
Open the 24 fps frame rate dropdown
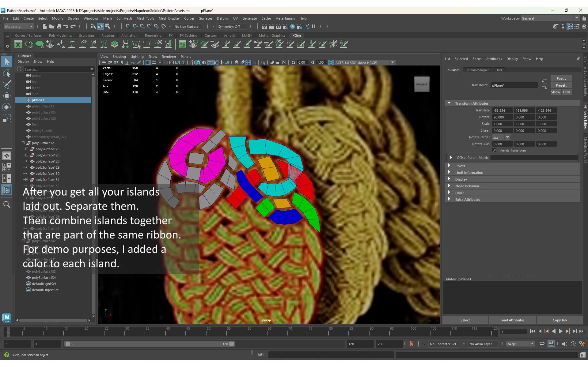[x=520, y=344]
